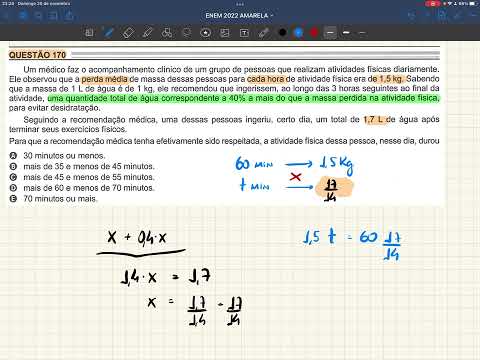Image resolution: width=480 pixels, height=360 pixels.
Task: Select the Pen tool
Action: pyautogui.click(x=108, y=33)
